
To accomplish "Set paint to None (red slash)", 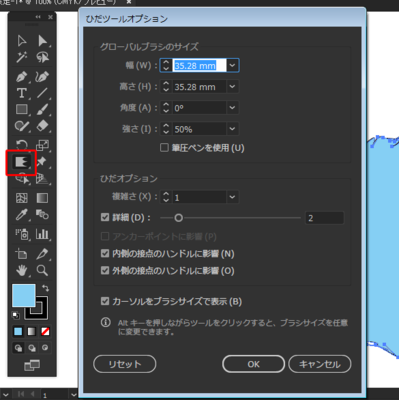I will coord(45,331).
